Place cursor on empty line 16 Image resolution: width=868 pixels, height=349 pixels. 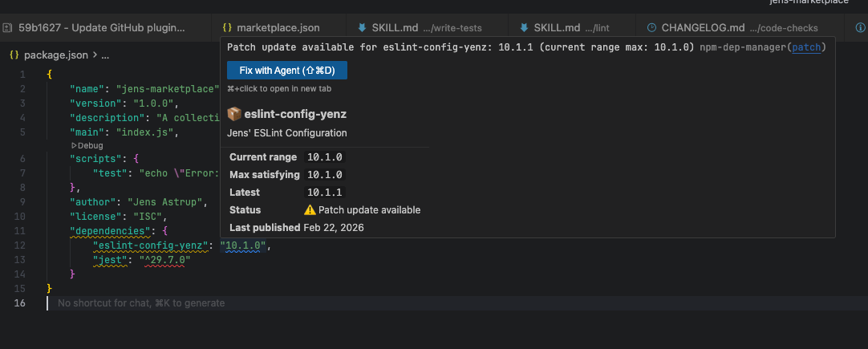click(321, 303)
